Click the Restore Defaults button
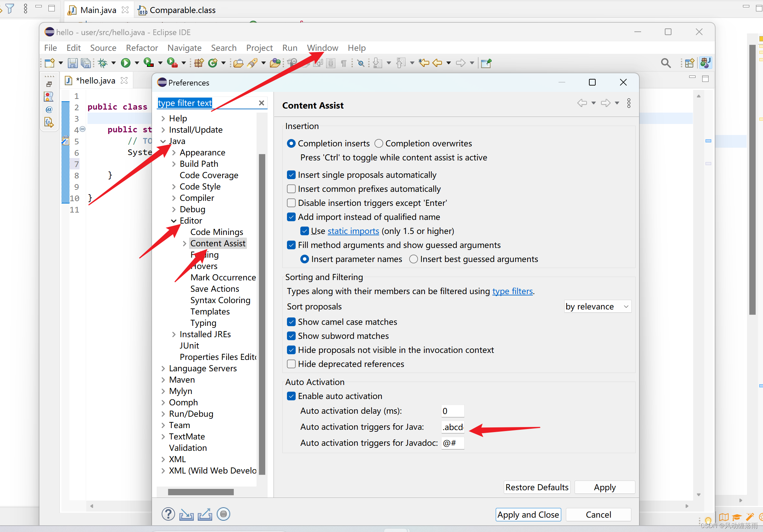The height and width of the screenshot is (532, 763). pyautogui.click(x=537, y=487)
